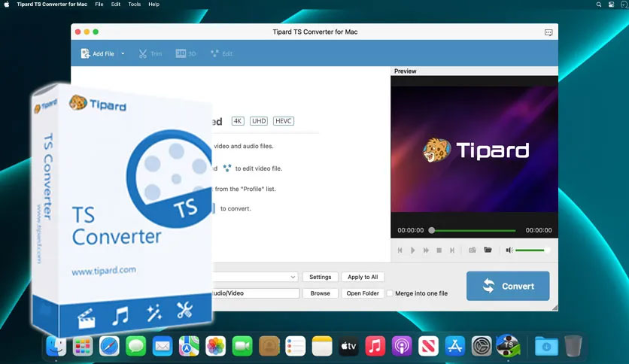Click the big Convert button
The height and width of the screenshot is (364, 629).
(x=508, y=286)
